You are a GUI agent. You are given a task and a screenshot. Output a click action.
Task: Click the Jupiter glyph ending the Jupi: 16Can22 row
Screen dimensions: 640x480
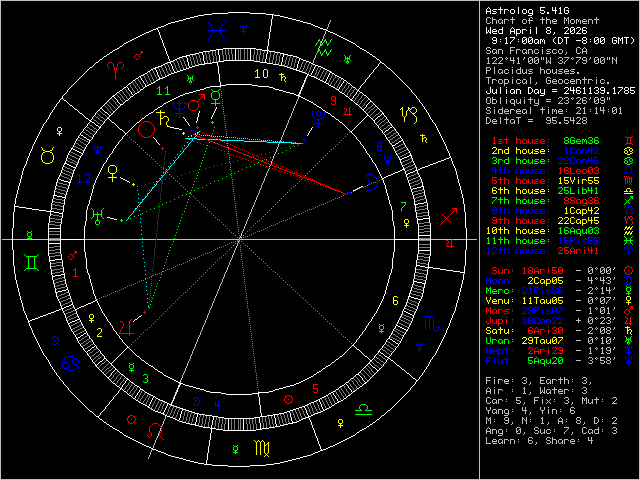(x=629, y=321)
